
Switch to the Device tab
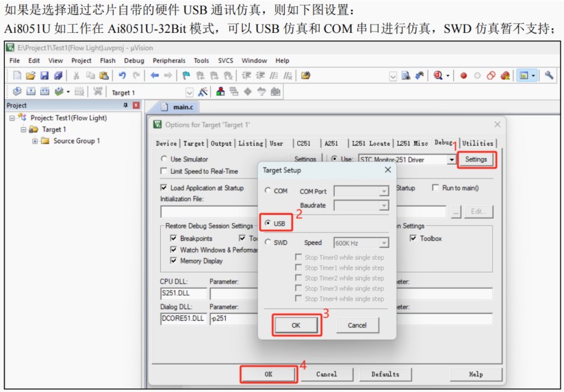(x=166, y=143)
